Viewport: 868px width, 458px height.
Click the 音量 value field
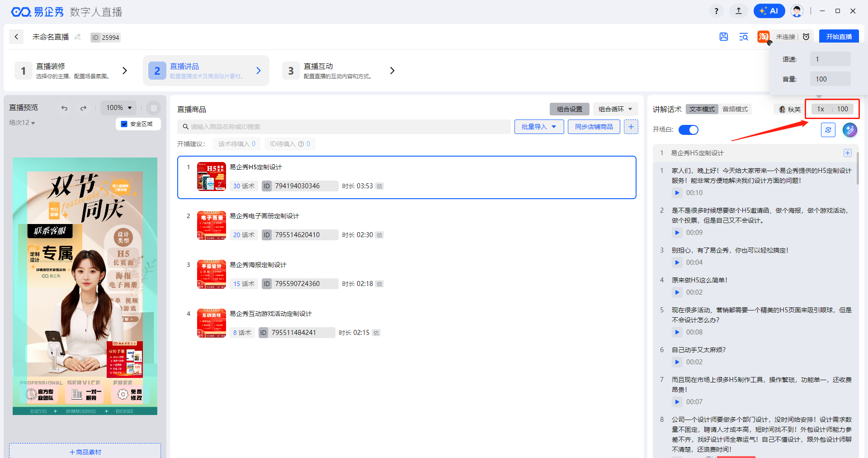coord(830,79)
